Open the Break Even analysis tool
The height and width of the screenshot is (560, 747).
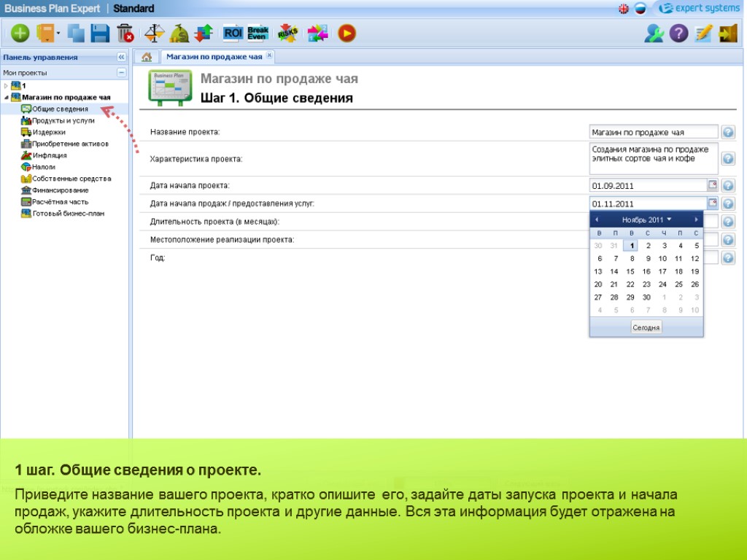(258, 34)
